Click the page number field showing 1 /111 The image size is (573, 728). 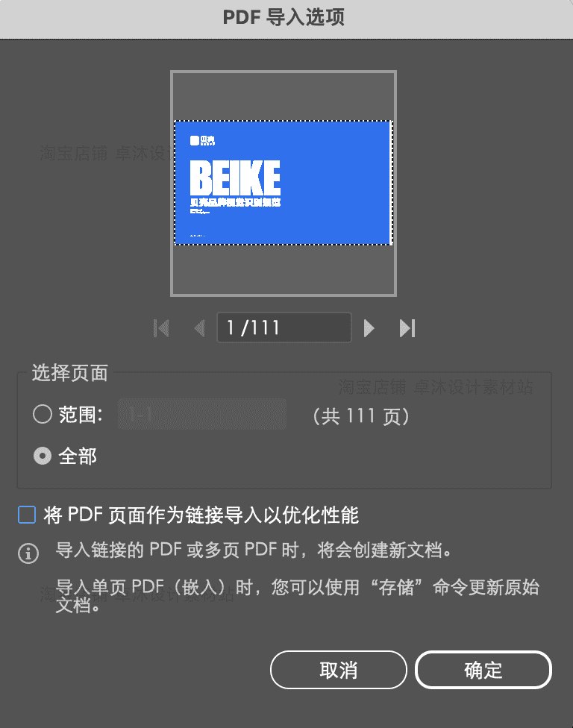(x=284, y=327)
